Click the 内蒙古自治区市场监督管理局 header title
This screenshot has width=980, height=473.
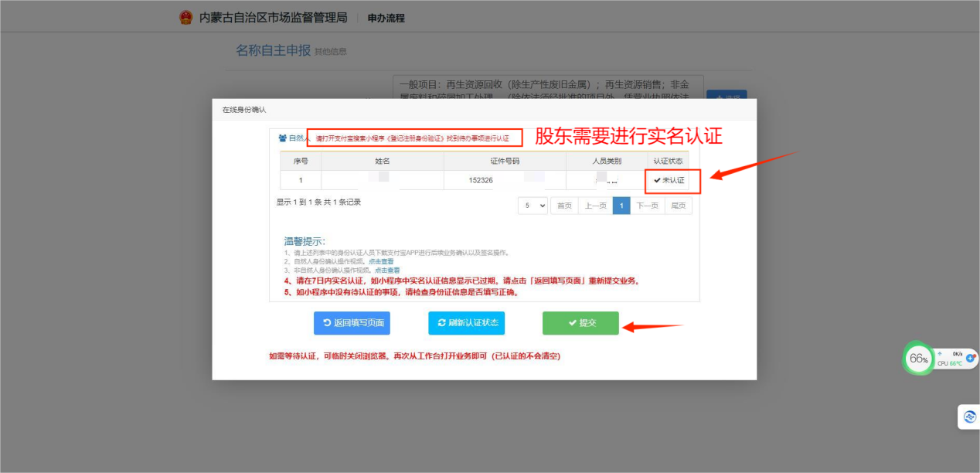(273, 17)
